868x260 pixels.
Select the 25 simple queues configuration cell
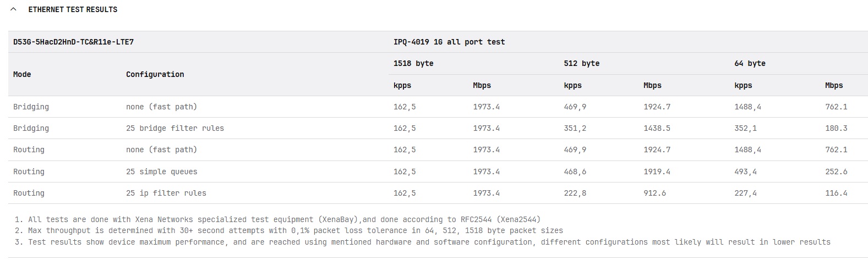click(161, 172)
